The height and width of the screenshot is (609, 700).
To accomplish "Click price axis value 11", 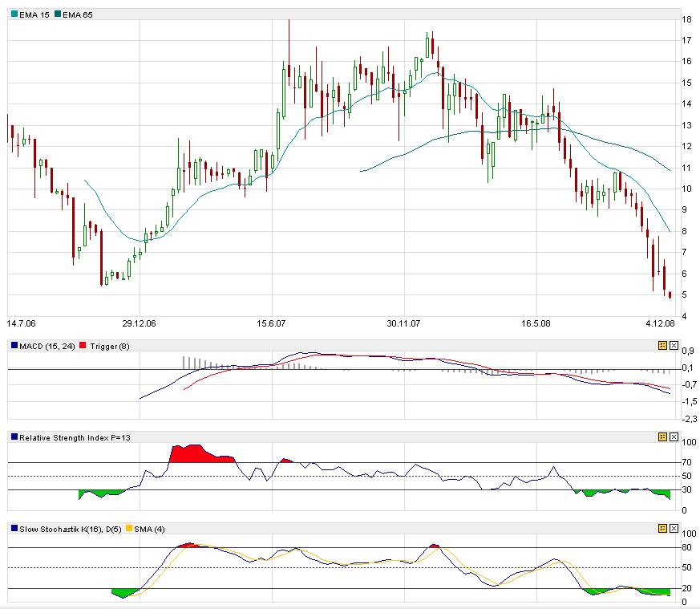I will [686, 168].
